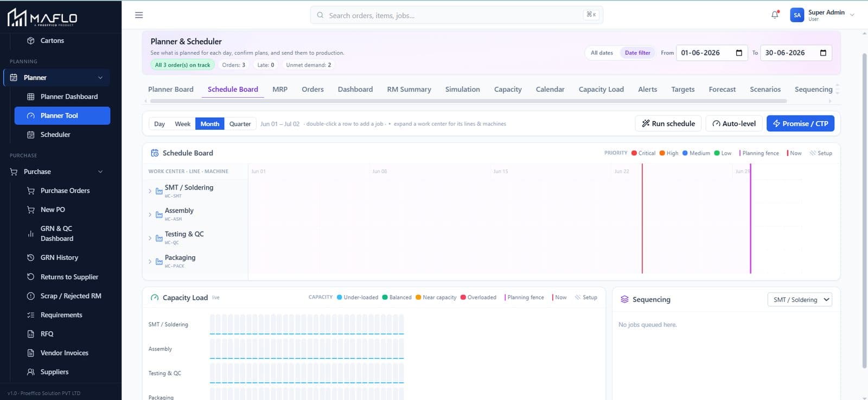
Task: Switch timeline view to Day
Action: tap(159, 124)
